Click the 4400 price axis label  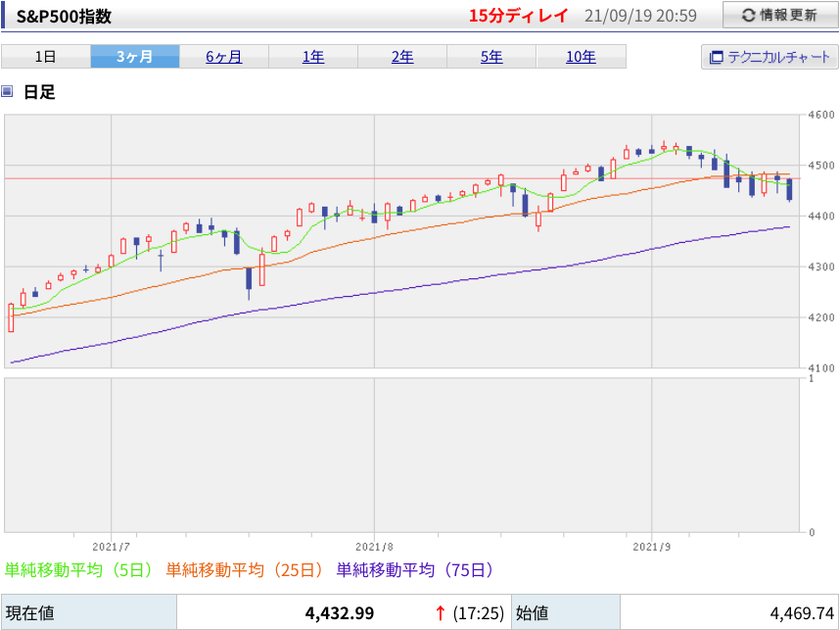click(821, 216)
